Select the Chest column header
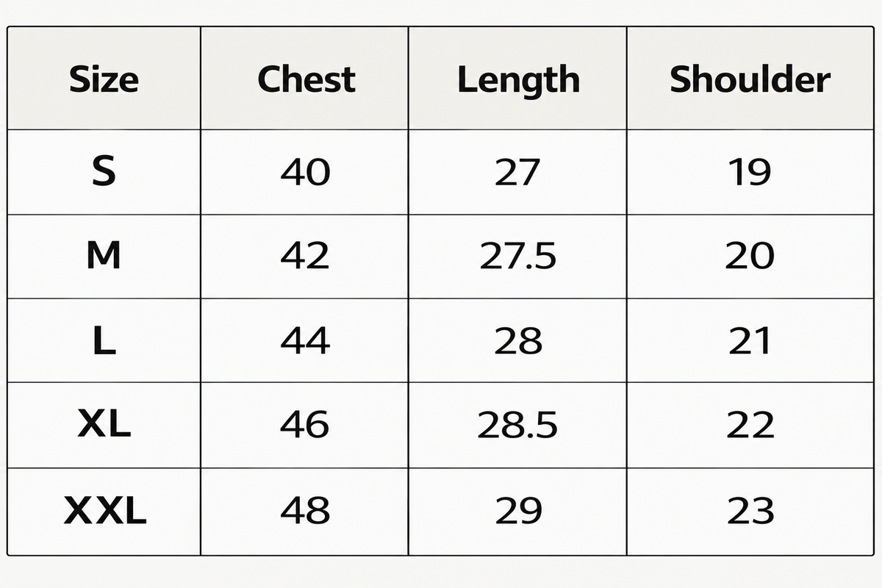The image size is (882, 588). point(306,79)
